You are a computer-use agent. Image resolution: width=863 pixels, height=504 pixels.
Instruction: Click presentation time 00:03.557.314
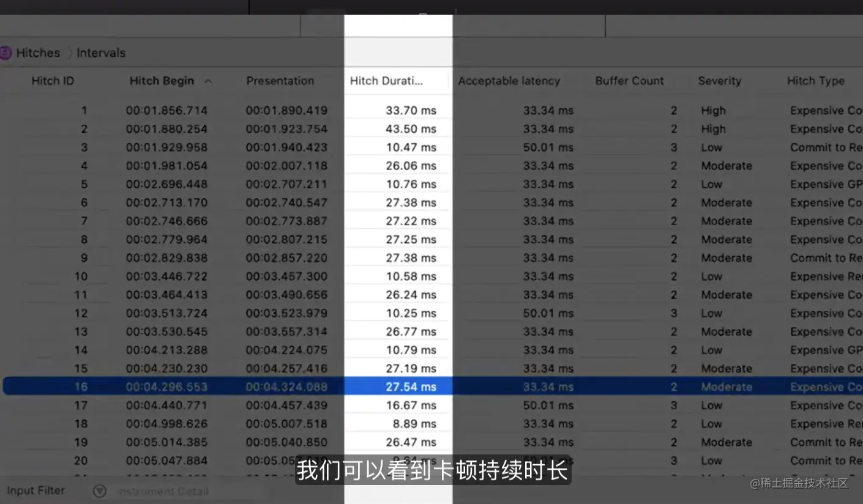tap(286, 332)
